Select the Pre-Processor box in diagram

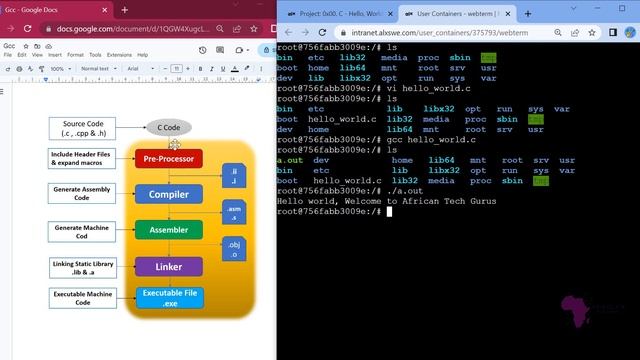coord(169,159)
